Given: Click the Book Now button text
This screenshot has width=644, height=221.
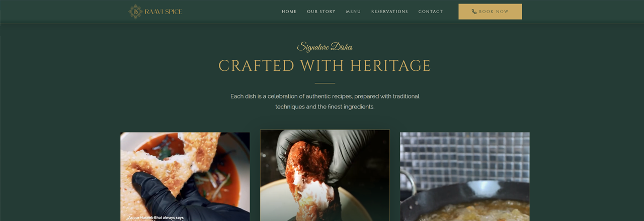Looking at the screenshot, I should point(494,12).
